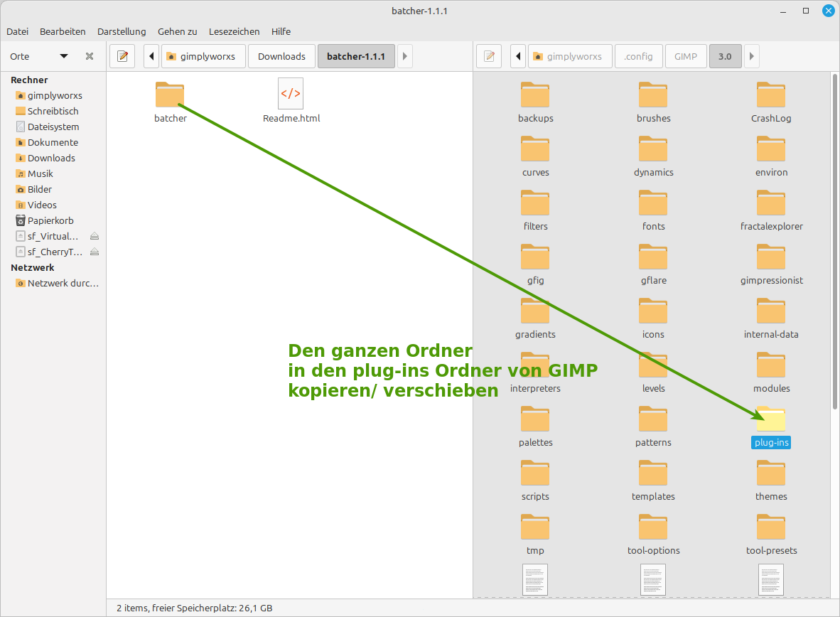840x617 pixels.
Task: Select the highlighted plug-ins folder
Action: point(771,419)
